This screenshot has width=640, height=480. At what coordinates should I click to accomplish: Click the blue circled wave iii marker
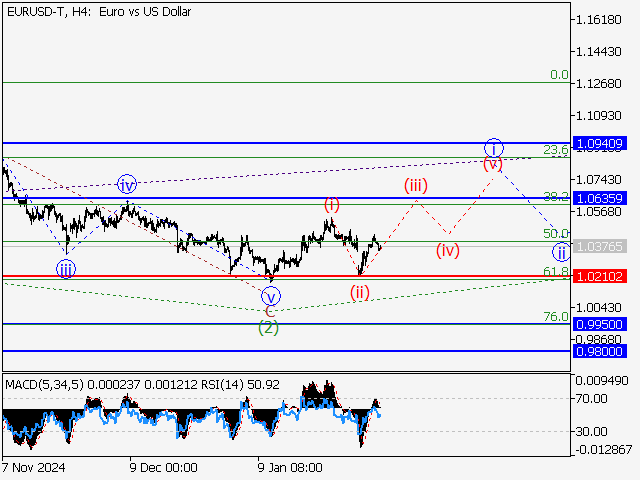[x=66, y=268]
